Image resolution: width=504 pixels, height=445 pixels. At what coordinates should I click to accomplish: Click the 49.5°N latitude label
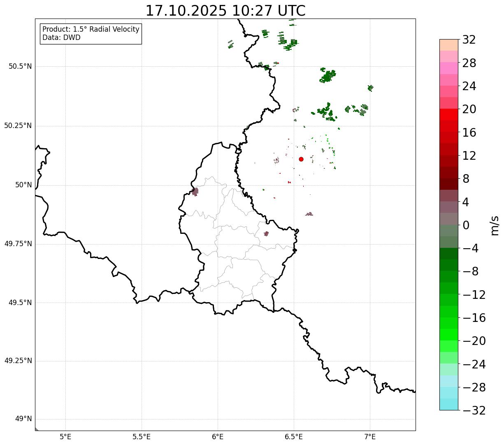[x=20, y=303]
